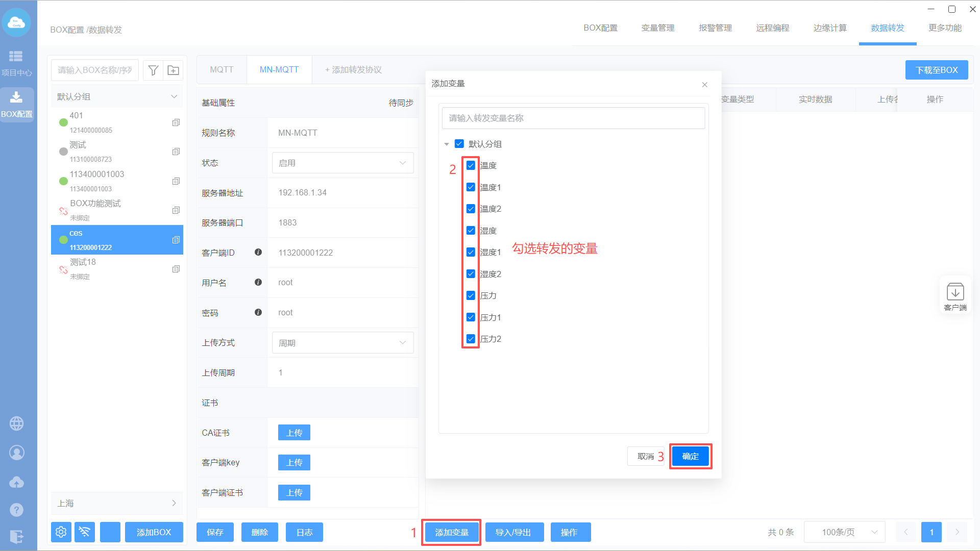The height and width of the screenshot is (551, 980).
Task: Click the 客户端 download icon
Action: (955, 293)
